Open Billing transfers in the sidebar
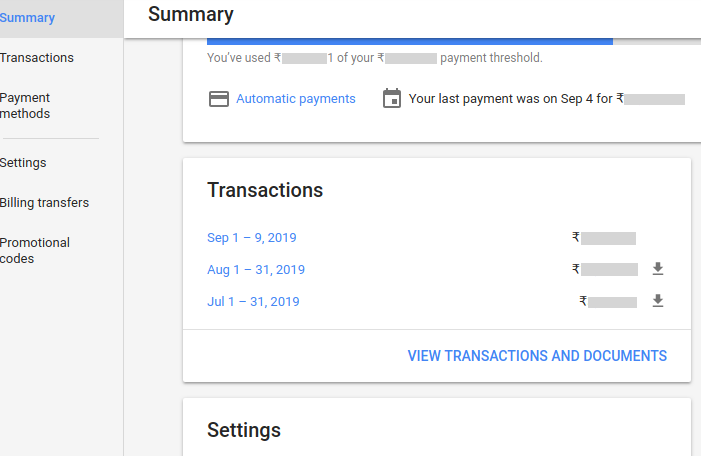The height and width of the screenshot is (456, 701). pos(44,203)
